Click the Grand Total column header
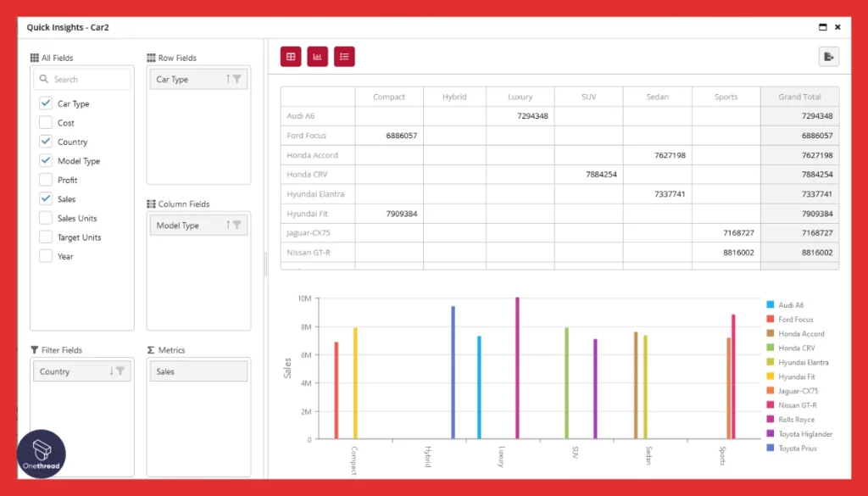The height and width of the screenshot is (496, 868). (x=800, y=97)
